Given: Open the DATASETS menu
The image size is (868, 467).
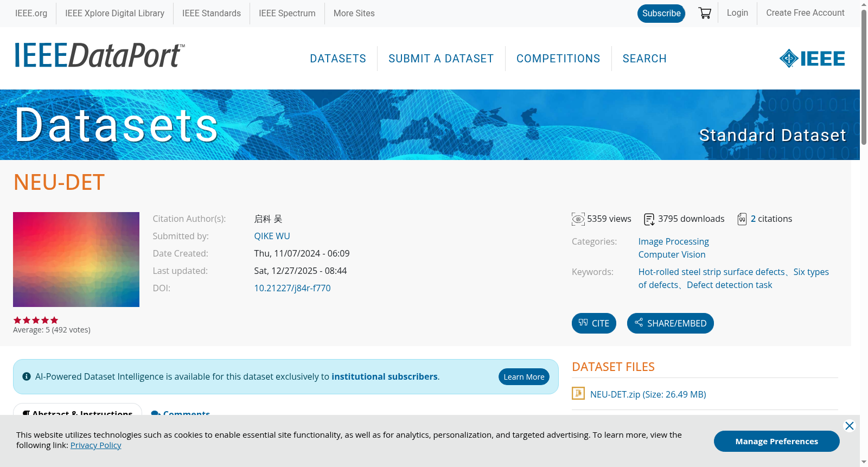Looking at the screenshot, I should (338, 59).
